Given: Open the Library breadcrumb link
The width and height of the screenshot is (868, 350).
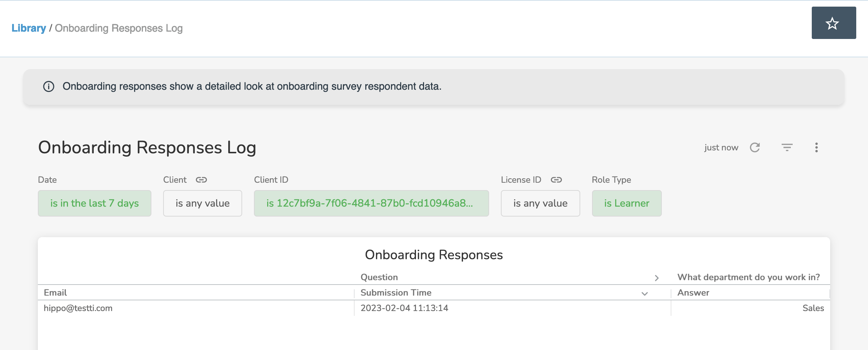Looking at the screenshot, I should point(29,28).
